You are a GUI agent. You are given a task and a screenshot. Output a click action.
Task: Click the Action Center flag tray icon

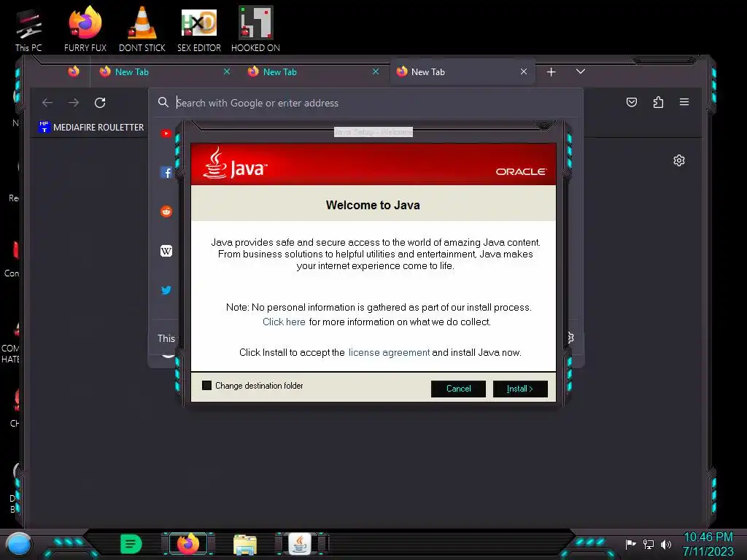tap(631, 544)
